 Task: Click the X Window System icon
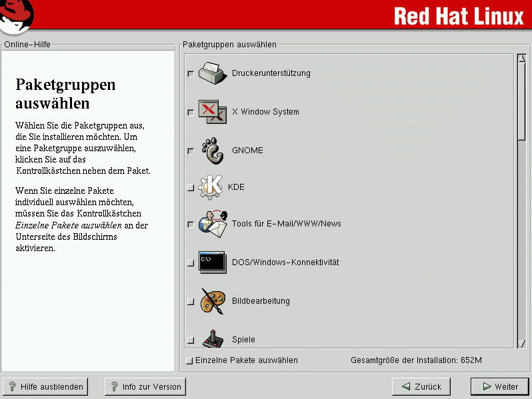pyautogui.click(x=213, y=112)
